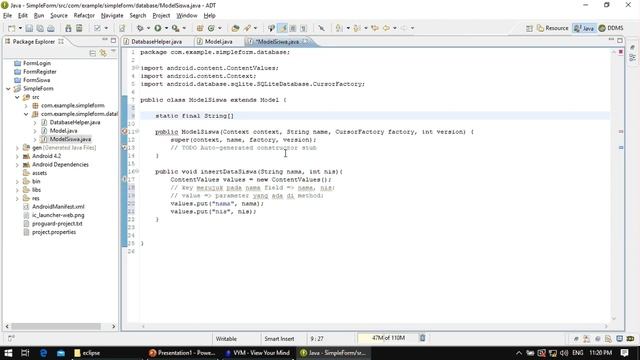Open dropdown next to External Tools icon

[x=184, y=28]
